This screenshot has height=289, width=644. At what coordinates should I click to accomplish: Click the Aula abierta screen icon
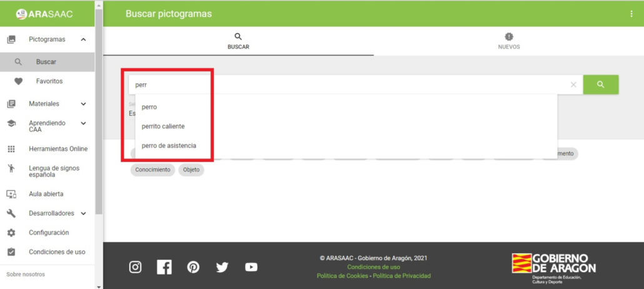coord(11,194)
